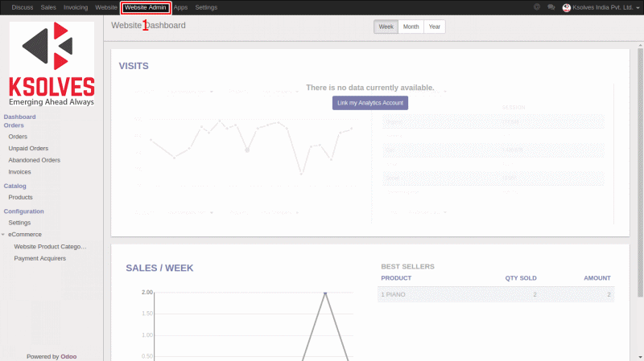Switch the dashboard to Month view
The width and height of the screenshot is (644, 361).
[411, 27]
